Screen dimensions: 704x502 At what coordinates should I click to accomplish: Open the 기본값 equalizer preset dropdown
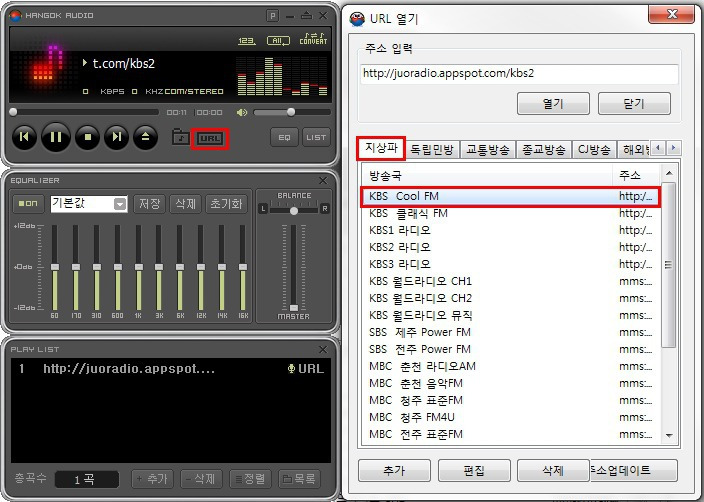coord(89,204)
